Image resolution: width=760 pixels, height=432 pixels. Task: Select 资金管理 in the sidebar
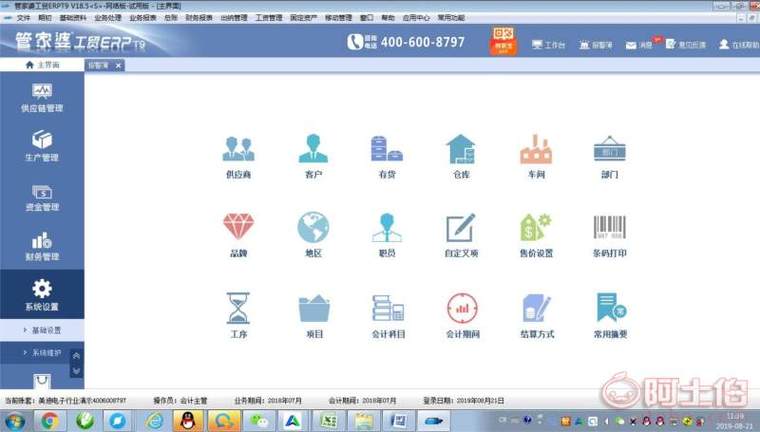(42, 198)
